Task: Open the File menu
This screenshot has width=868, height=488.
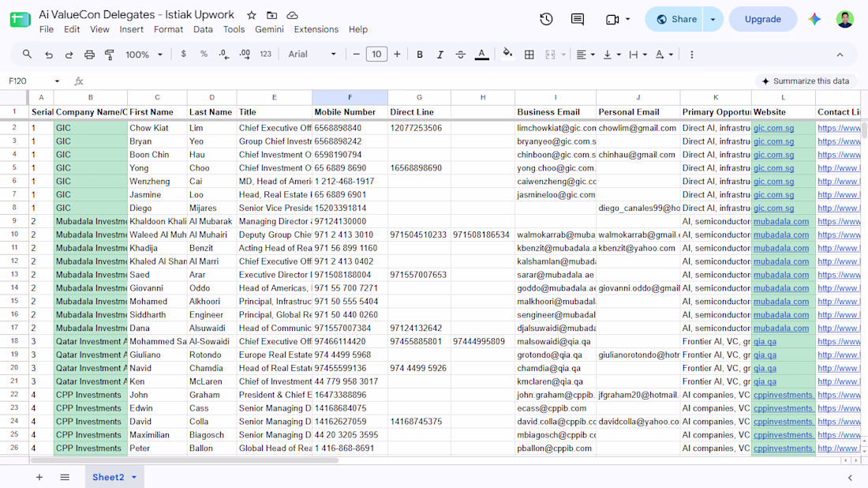Action: coord(47,29)
